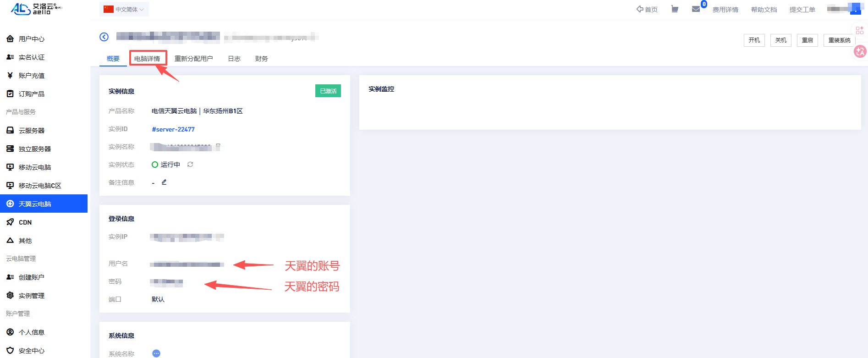Refresh the instance running status

(x=190, y=165)
